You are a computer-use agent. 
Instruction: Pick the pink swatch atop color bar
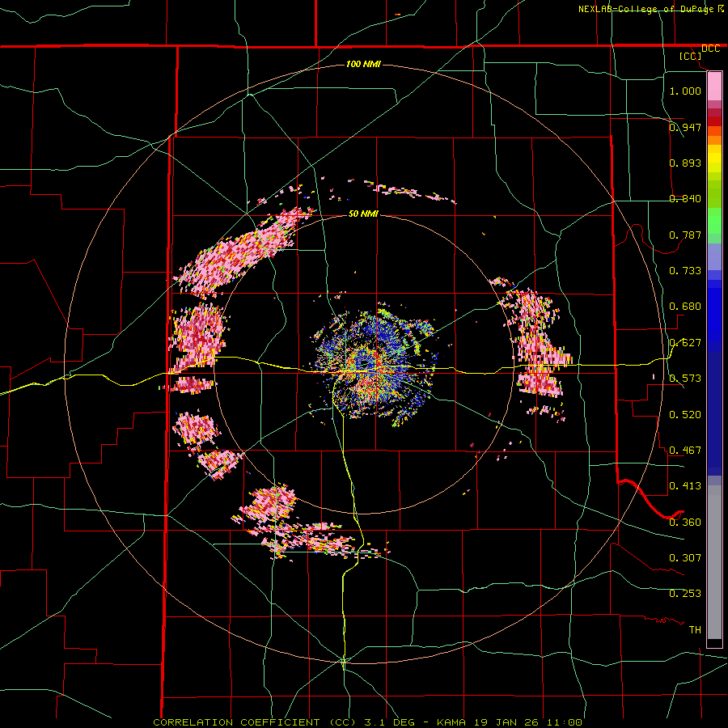pyautogui.click(x=714, y=87)
